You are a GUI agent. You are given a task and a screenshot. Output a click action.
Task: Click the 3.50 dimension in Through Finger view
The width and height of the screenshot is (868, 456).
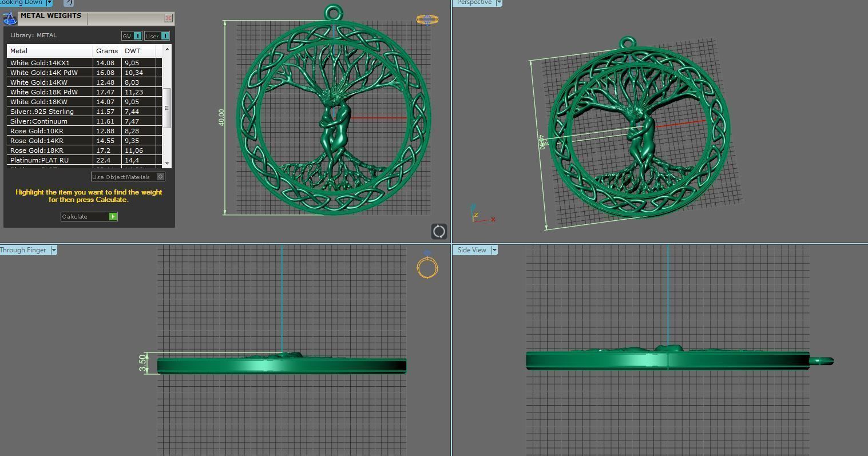pyautogui.click(x=143, y=363)
